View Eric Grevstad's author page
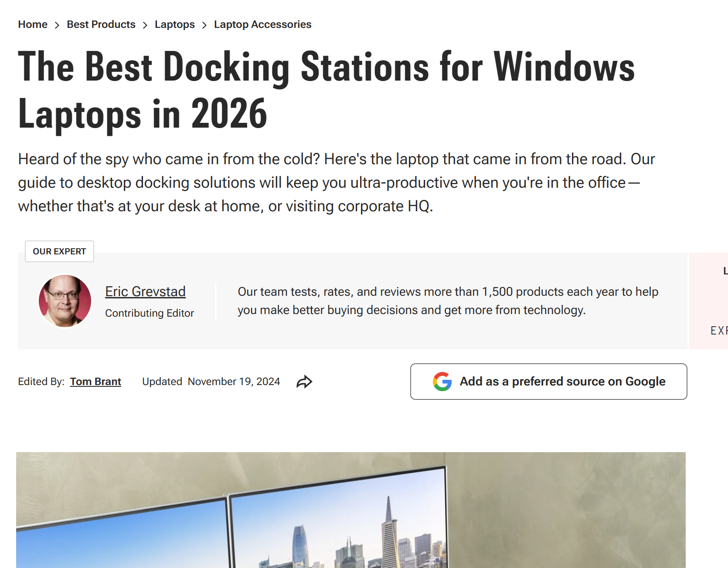 145,291
